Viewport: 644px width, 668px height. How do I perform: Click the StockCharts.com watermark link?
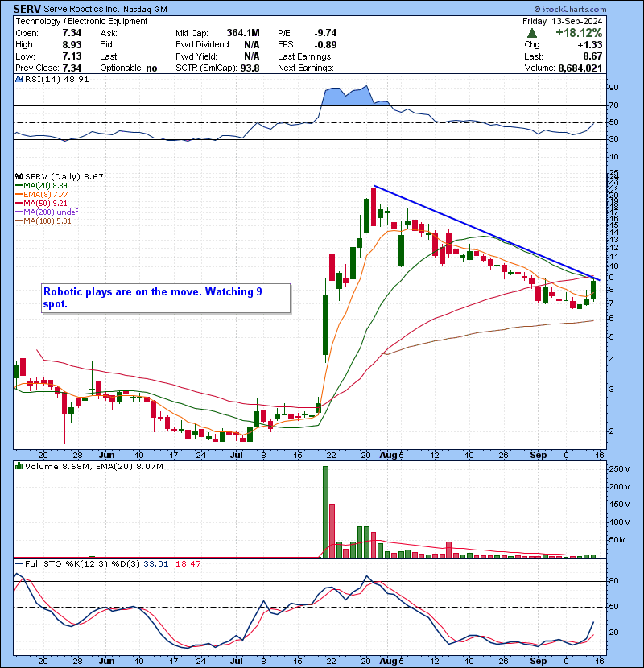[570, 9]
